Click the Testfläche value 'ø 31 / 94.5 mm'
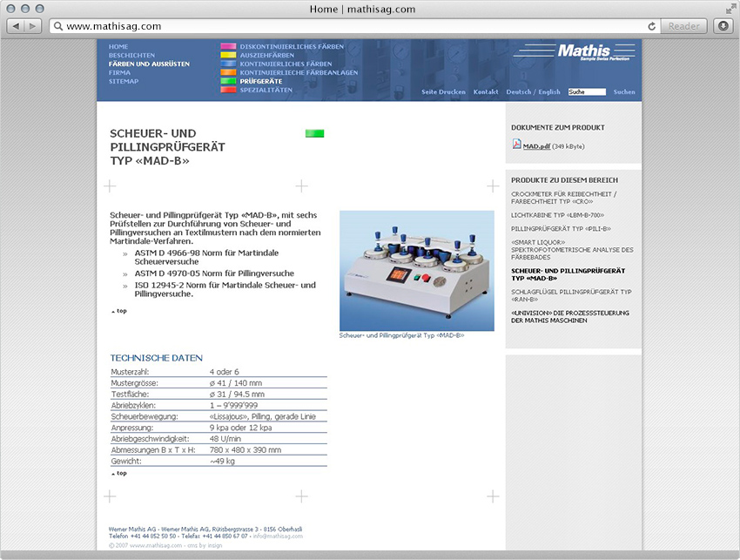The width and height of the screenshot is (740, 560). tap(237, 395)
